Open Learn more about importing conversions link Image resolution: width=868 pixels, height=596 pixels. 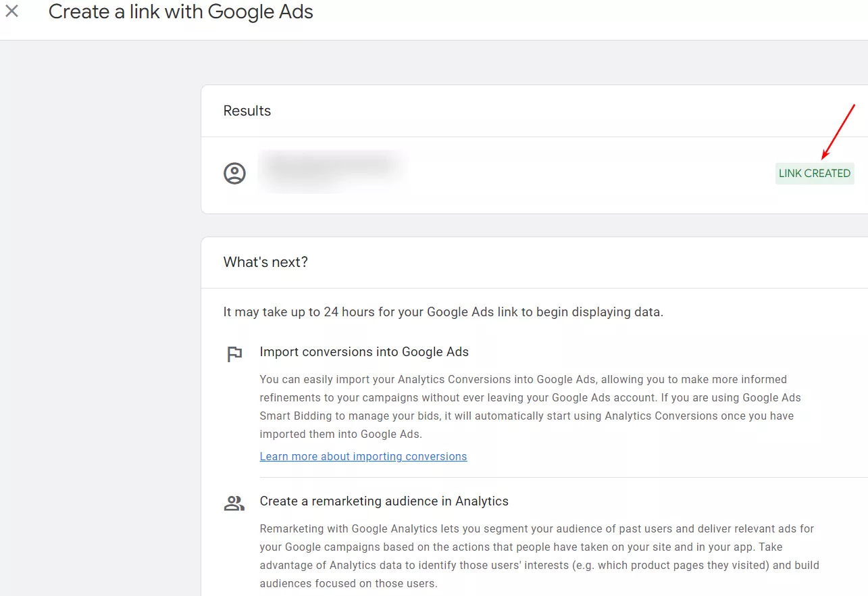363,456
